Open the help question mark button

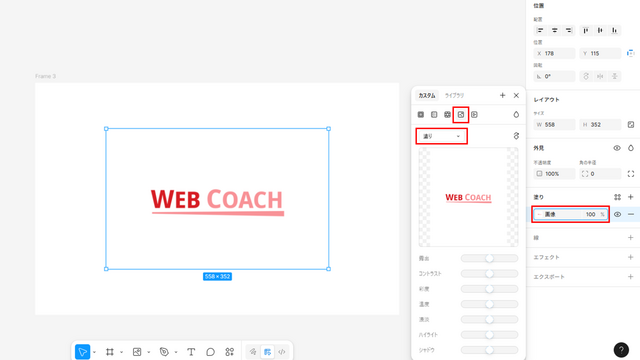(621, 350)
